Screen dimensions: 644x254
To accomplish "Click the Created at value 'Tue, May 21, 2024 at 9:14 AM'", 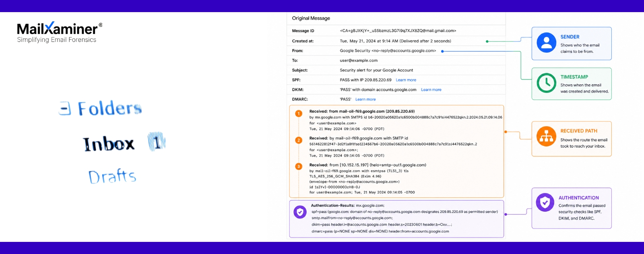I will (369, 41).
